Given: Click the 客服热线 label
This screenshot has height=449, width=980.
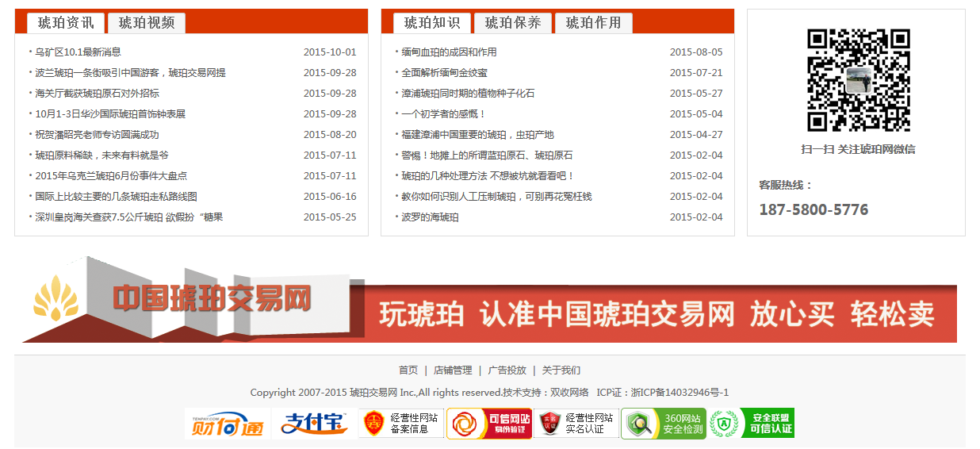Looking at the screenshot, I should (786, 186).
